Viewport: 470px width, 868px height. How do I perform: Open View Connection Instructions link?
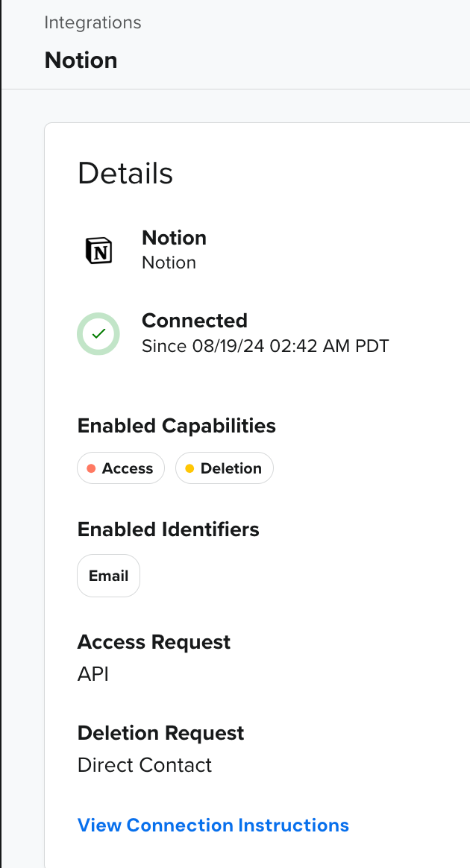coord(213,825)
